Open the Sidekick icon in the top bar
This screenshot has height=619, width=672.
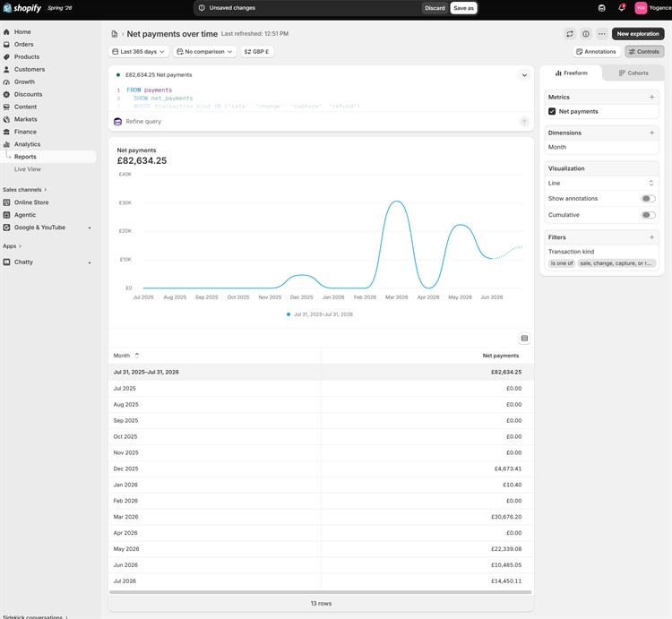click(602, 8)
